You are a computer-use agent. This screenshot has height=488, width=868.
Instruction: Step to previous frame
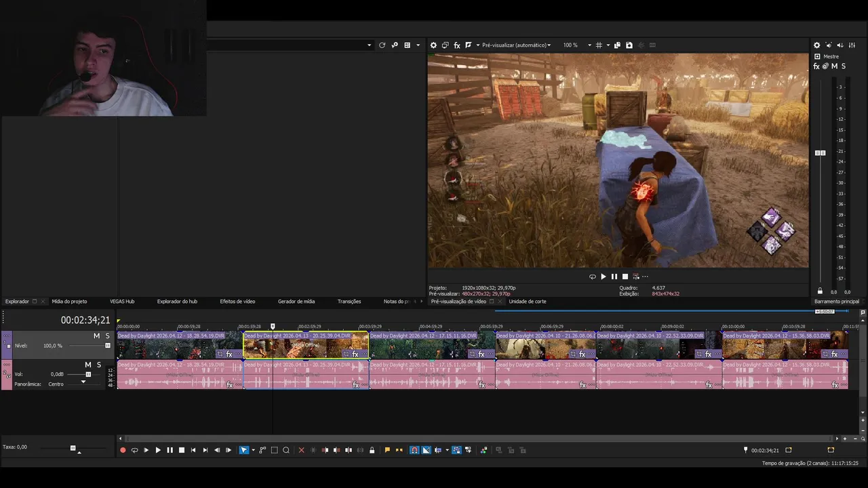click(x=217, y=450)
